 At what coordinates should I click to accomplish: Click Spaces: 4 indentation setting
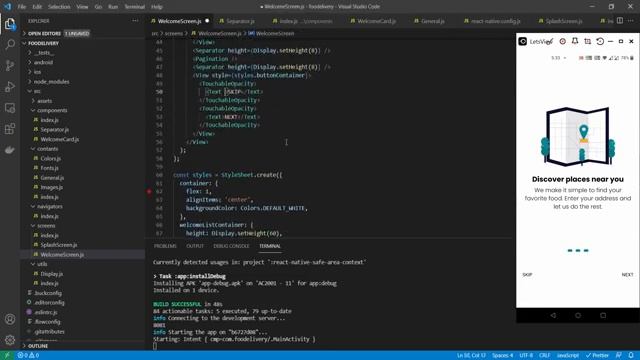pyautogui.click(x=502, y=355)
